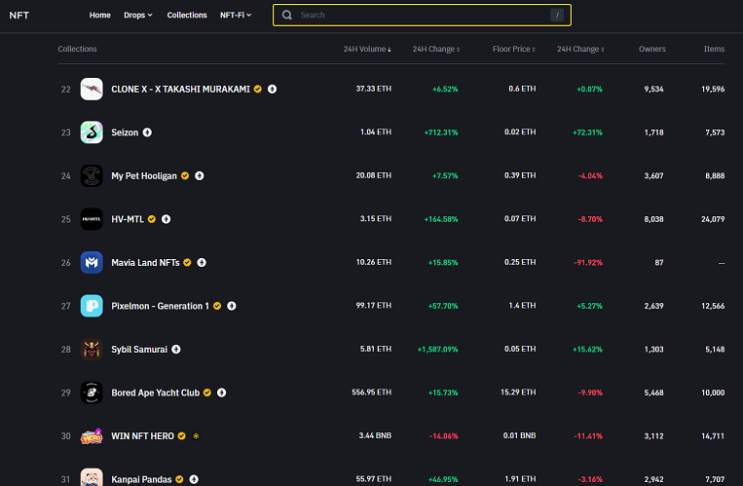Select 556.95 ETH volume value
Image resolution: width=743 pixels, height=486 pixels.
tap(372, 393)
